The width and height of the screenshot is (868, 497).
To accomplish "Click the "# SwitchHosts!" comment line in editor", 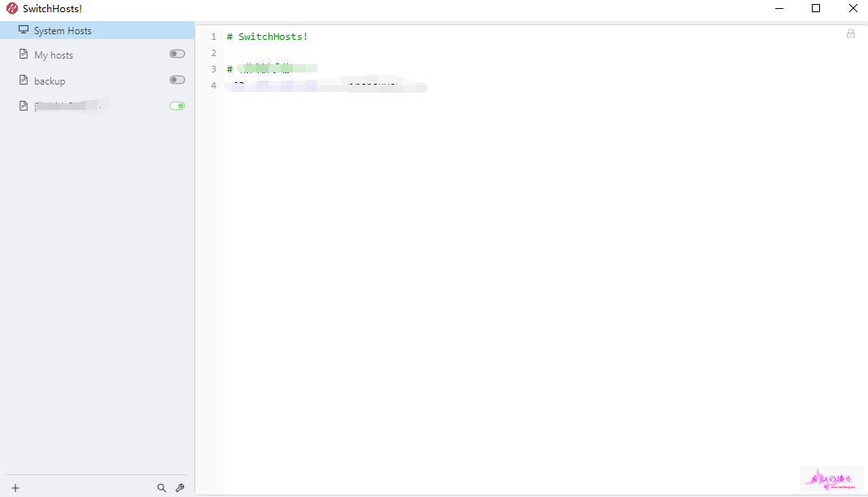I will pyautogui.click(x=268, y=37).
